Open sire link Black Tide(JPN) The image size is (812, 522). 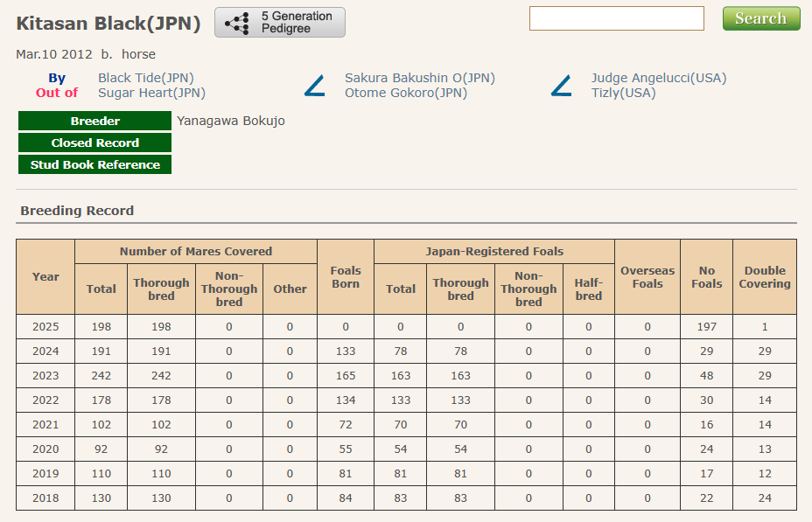point(146,78)
